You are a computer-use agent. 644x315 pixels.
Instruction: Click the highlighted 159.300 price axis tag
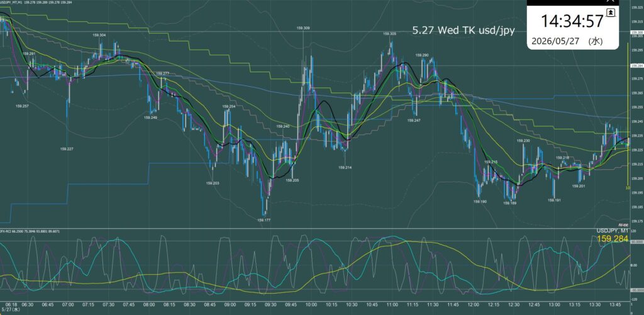pyautogui.click(x=636, y=32)
